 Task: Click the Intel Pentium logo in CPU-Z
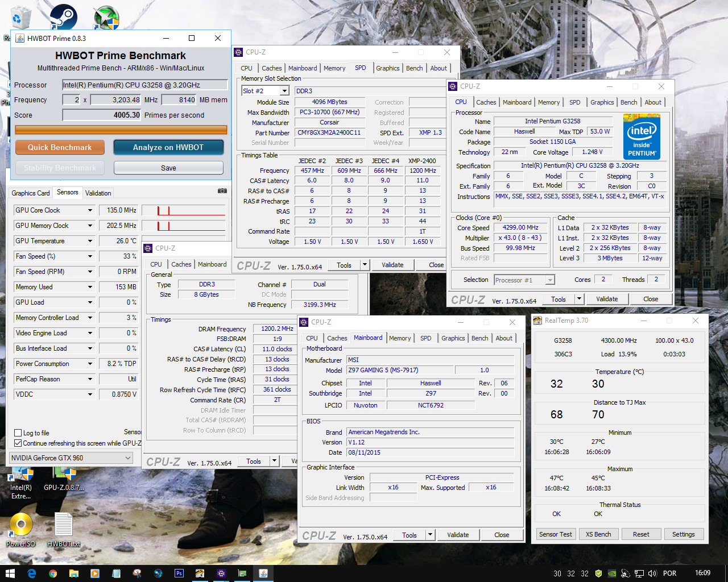(642, 136)
